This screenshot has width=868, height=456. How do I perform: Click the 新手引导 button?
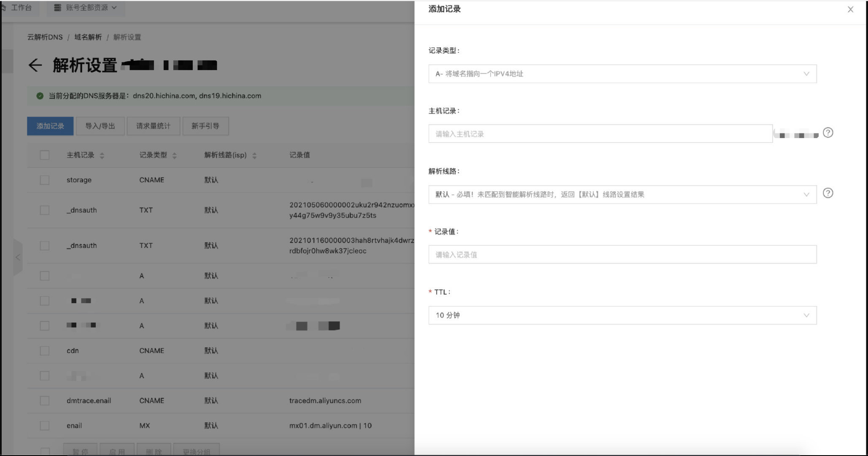[205, 126]
